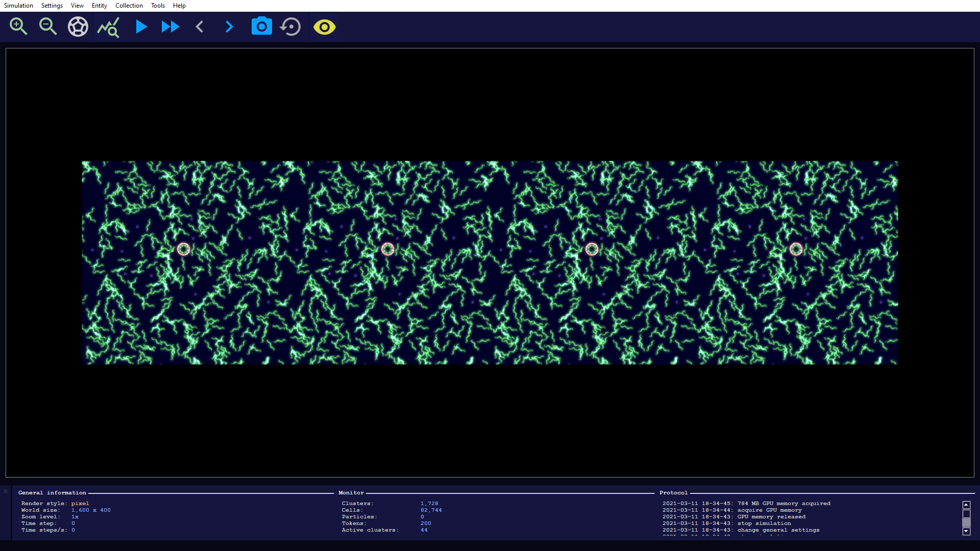Close the info panel with X
The image size is (980, 551).
coord(6,491)
